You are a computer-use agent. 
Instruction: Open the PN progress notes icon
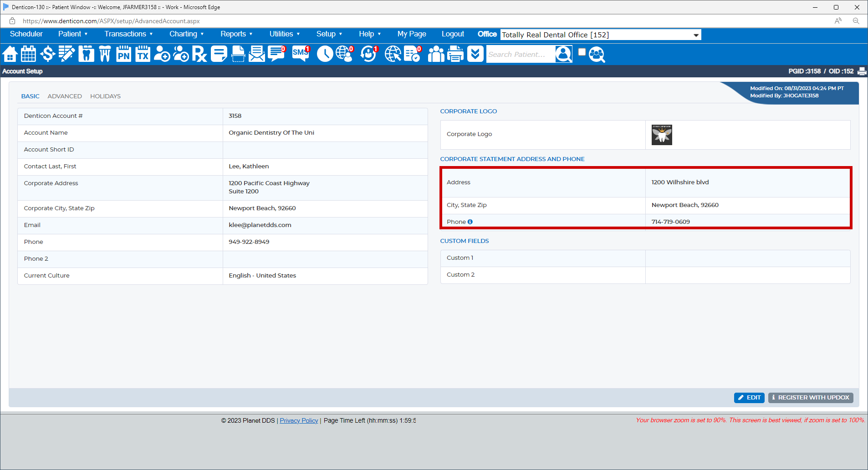[x=123, y=54]
